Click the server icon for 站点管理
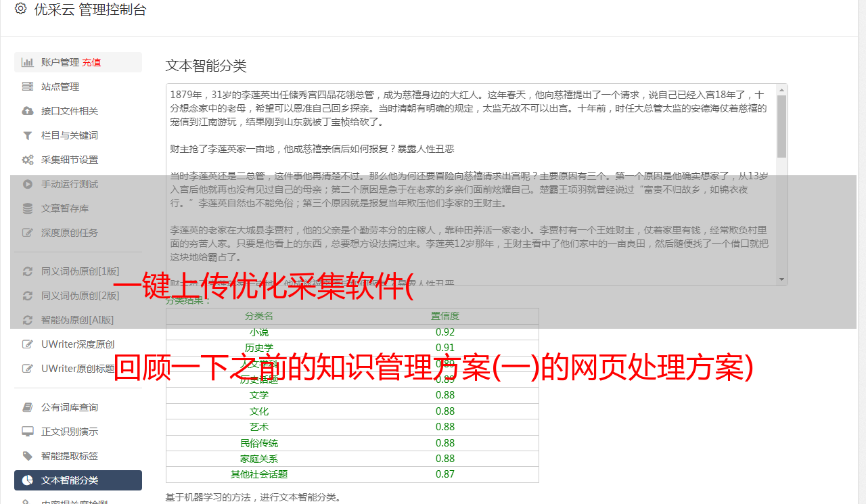Viewport: 866px width, 504px height. [28, 87]
